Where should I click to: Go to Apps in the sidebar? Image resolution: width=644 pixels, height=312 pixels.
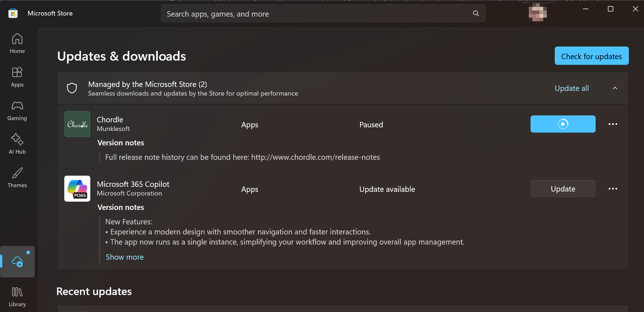point(17,77)
